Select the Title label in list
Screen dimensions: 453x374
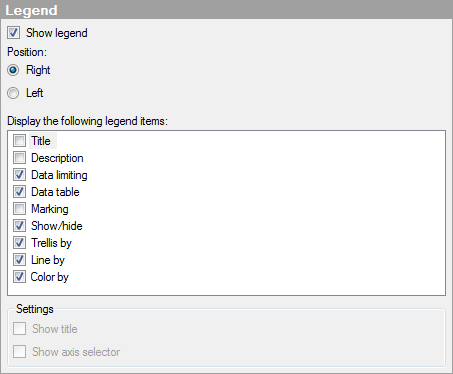(x=41, y=141)
